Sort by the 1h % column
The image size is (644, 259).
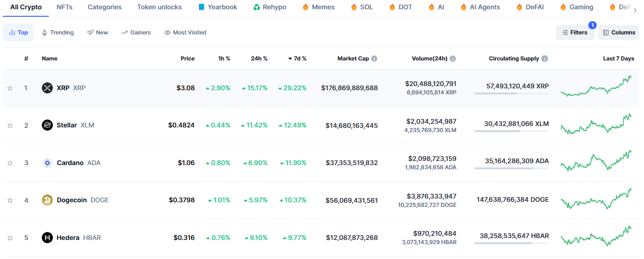point(224,59)
